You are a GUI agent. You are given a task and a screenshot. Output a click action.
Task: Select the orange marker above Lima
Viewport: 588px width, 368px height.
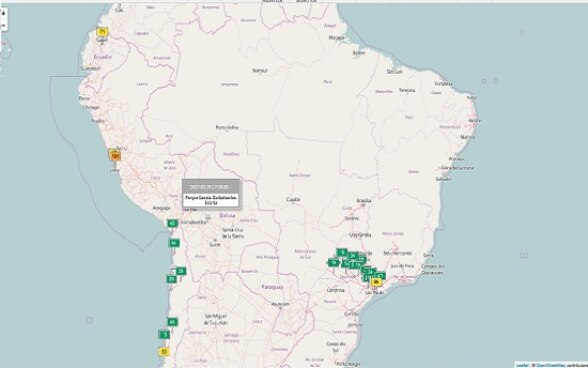[115, 155]
